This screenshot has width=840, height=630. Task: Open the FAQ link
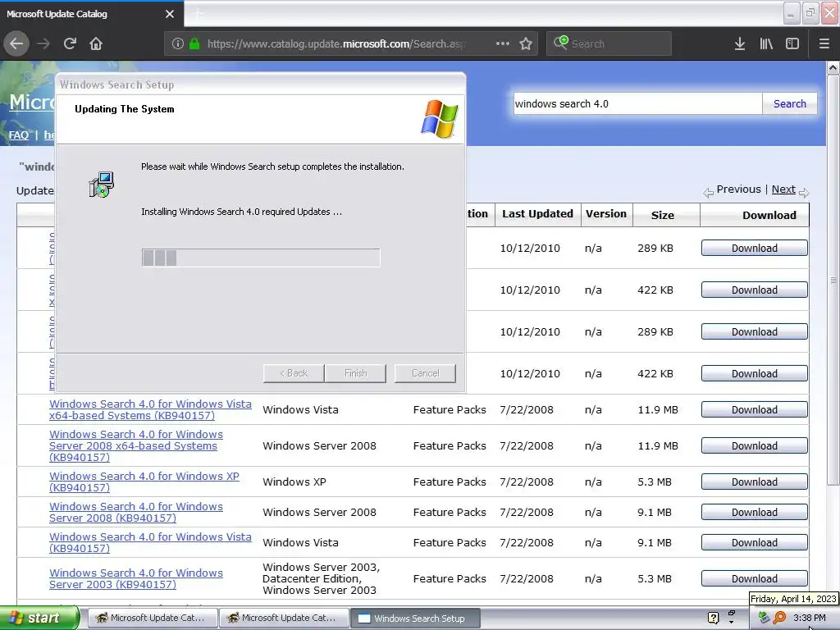click(x=19, y=135)
